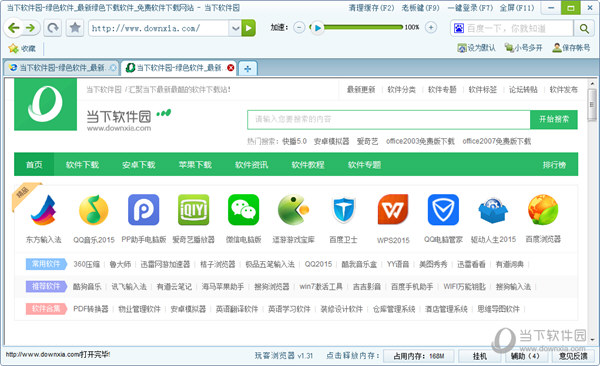Open 软件专题 top link
This screenshot has height=366, width=600.
(x=442, y=90)
